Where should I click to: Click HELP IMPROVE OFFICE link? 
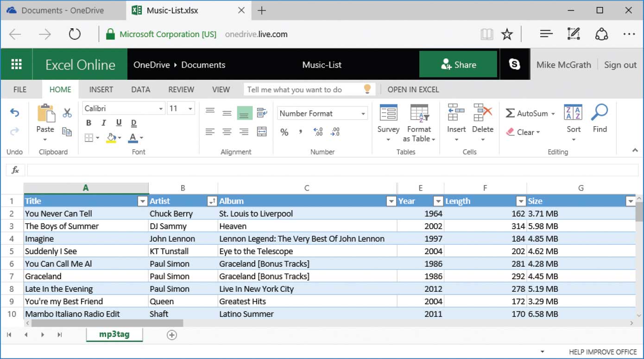[603, 352]
